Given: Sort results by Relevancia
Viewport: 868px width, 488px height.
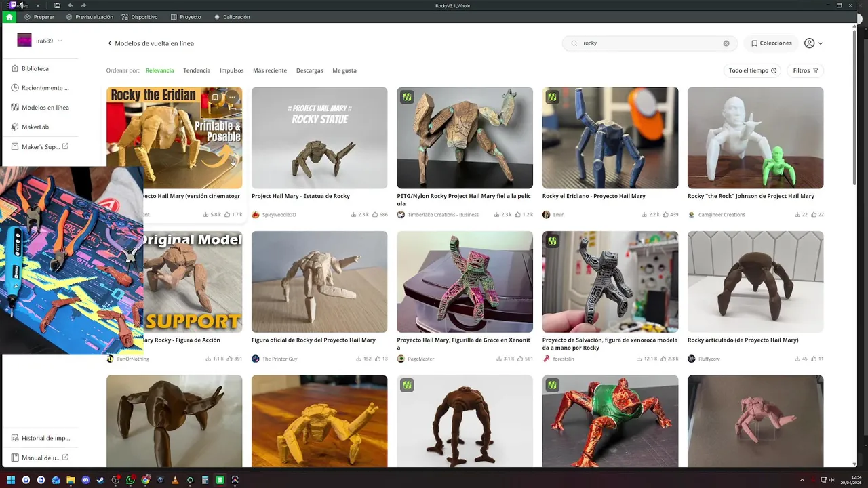Looking at the screenshot, I should 159,70.
